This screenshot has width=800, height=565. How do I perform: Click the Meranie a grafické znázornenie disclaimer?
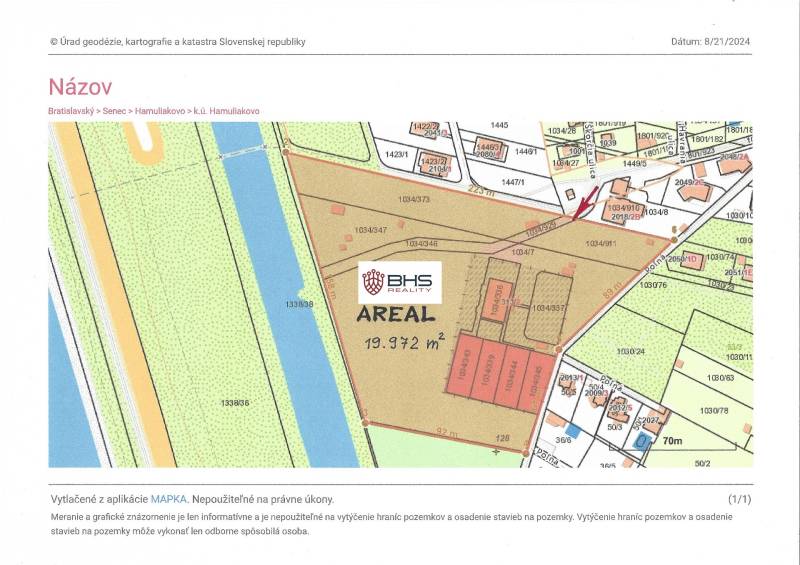point(391,524)
